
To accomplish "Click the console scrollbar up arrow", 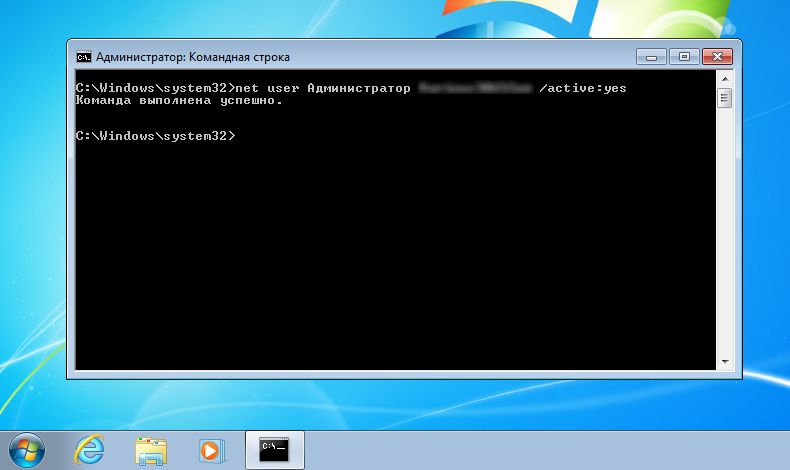I will 724,81.
